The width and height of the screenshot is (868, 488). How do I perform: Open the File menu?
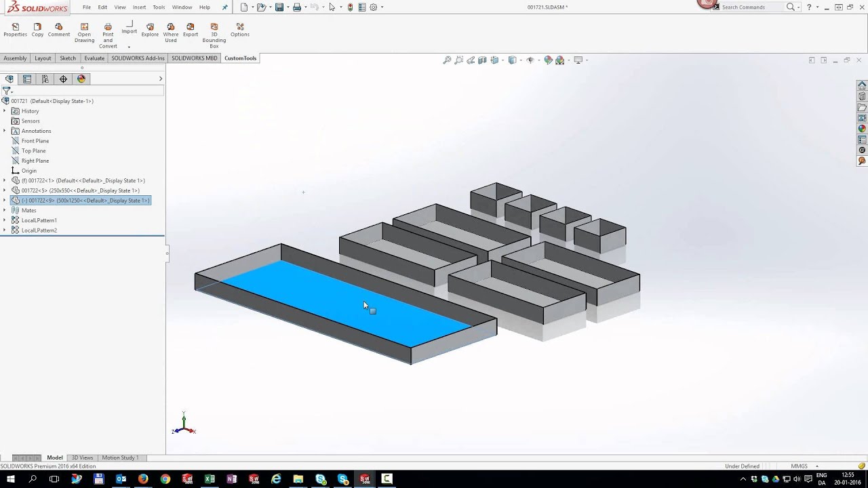87,7
